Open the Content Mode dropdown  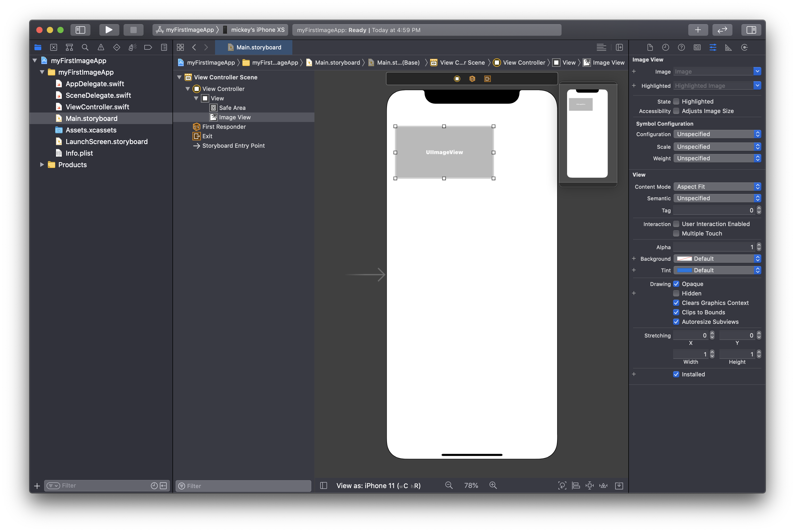(x=717, y=187)
